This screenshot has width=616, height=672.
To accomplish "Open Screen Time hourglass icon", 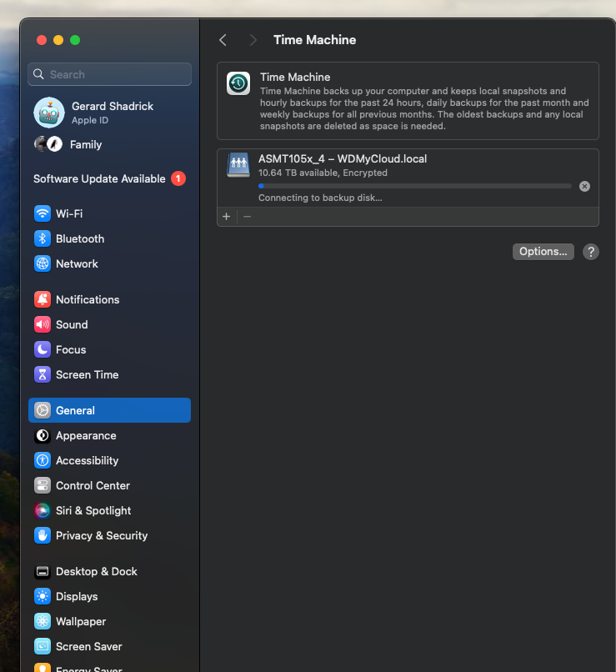I will [43, 374].
